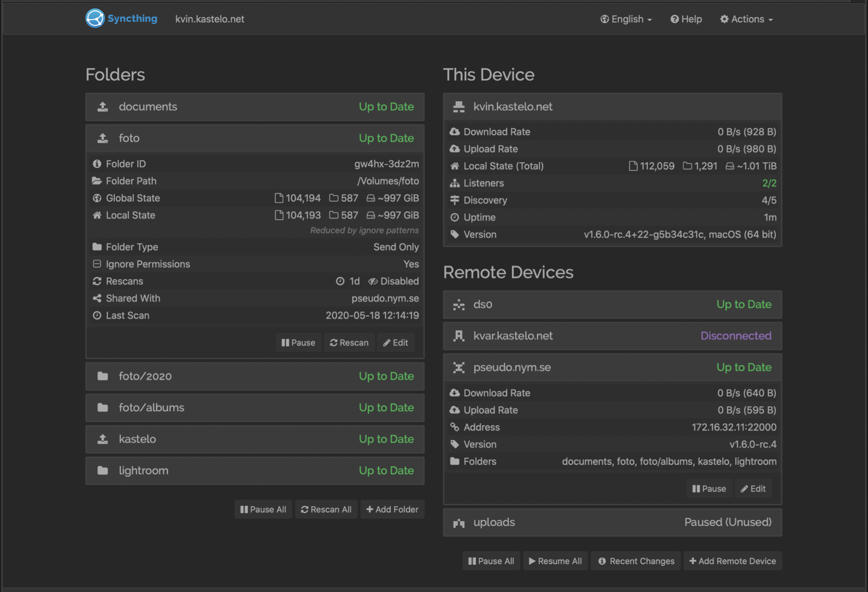Click the Discovery 4/5 value
The width and height of the screenshot is (868, 592).
click(769, 200)
